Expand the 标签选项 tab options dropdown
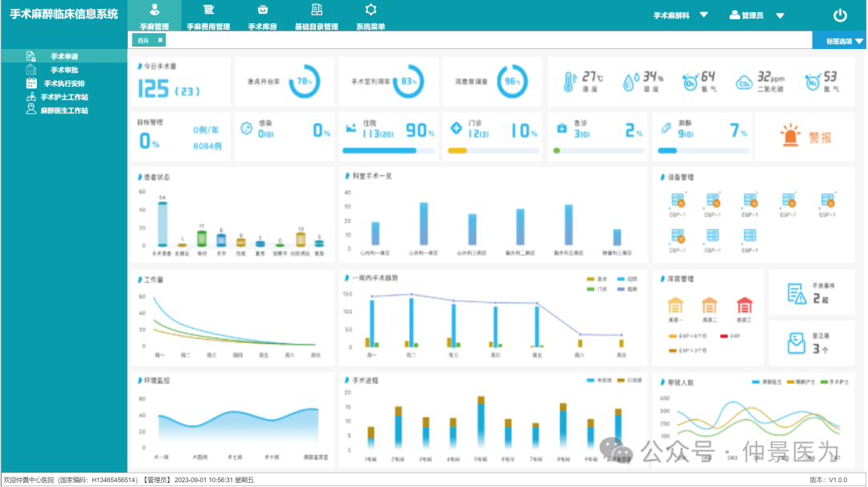This screenshot has height=487, width=868. point(858,41)
